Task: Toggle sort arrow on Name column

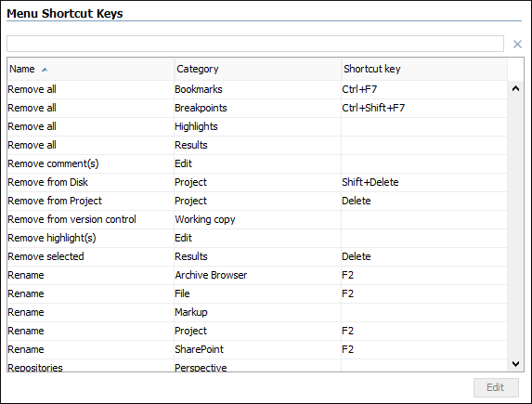Action: click(45, 70)
